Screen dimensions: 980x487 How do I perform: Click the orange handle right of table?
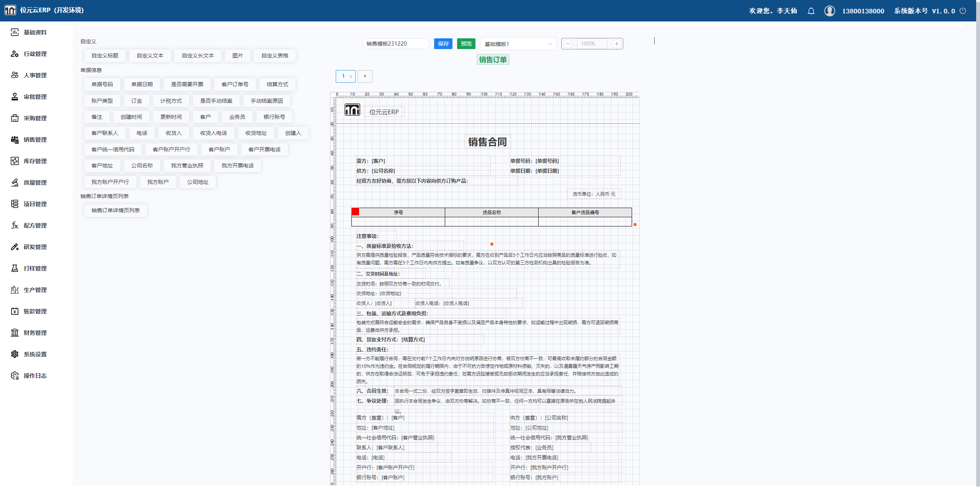[635, 225]
